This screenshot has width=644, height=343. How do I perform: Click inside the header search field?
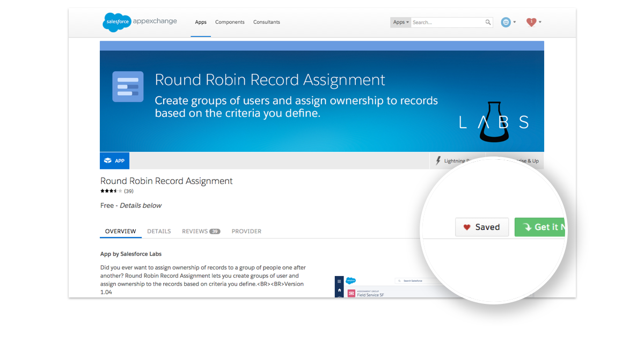point(448,23)
